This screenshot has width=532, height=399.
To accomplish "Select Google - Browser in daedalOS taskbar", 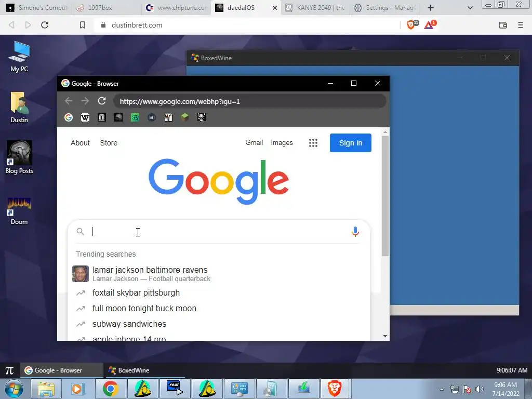I will [x=62, y=370].
